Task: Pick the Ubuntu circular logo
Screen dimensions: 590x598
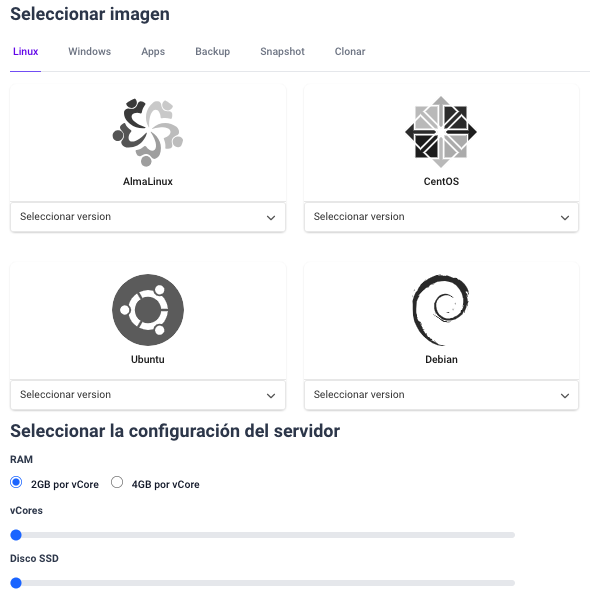Action: point(148,310)
